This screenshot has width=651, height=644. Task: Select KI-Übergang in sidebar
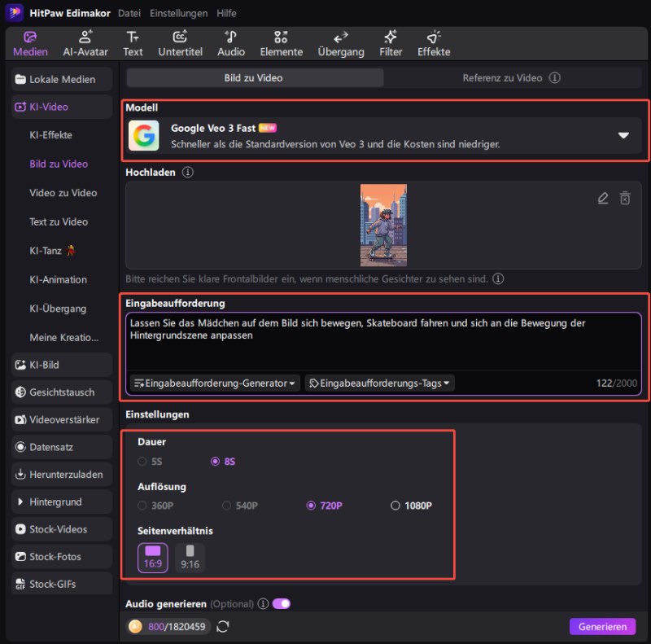(58, 309)
